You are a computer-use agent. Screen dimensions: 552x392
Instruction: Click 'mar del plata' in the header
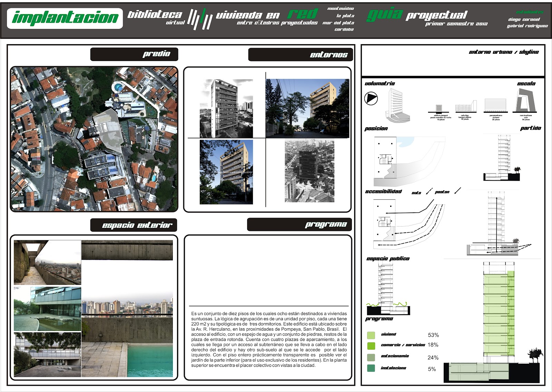[x=338, y=23]
